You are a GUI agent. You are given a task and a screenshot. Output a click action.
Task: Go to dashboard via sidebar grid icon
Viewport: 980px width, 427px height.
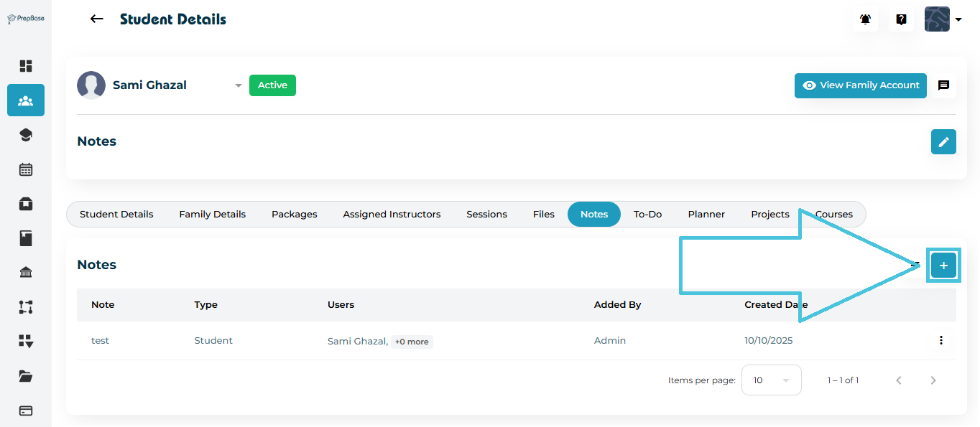(26, 66)
